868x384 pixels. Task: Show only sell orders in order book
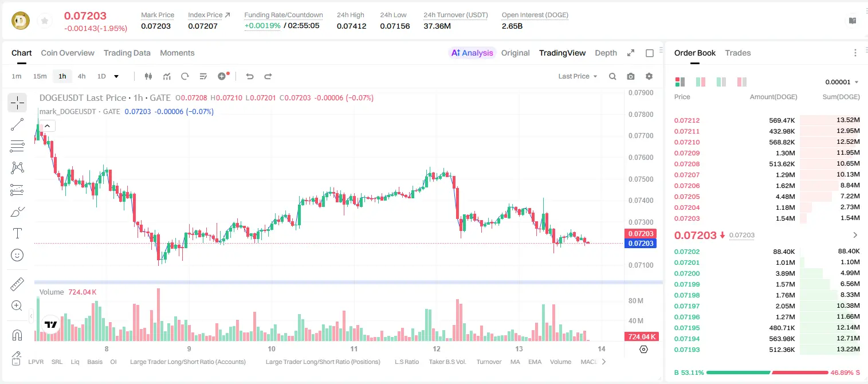[x=742, y=82]
